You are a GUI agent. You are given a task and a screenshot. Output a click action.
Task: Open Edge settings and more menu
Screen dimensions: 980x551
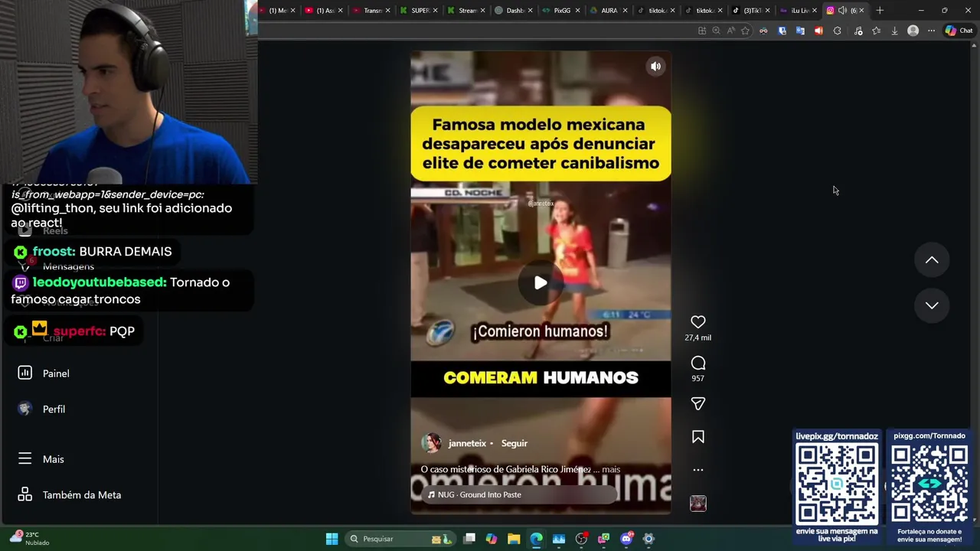point(931,31)
